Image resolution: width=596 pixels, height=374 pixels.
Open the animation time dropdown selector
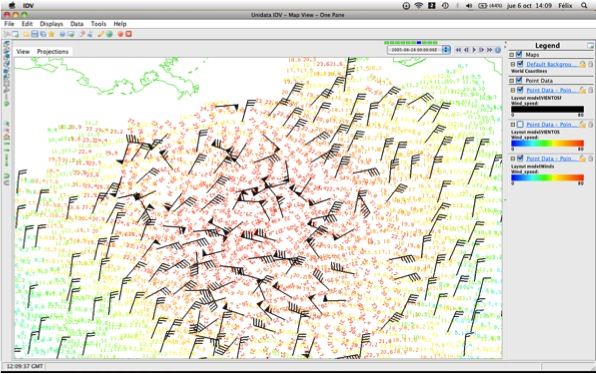[x=446, y=50]
